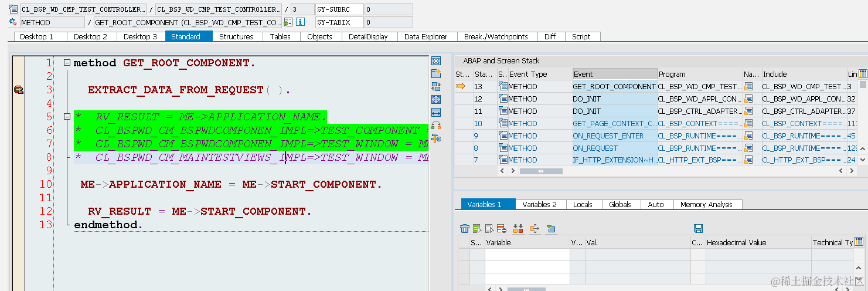Collapse the method block on line 1
Screen dimensions: 868x291
click(x=67, y=63)
